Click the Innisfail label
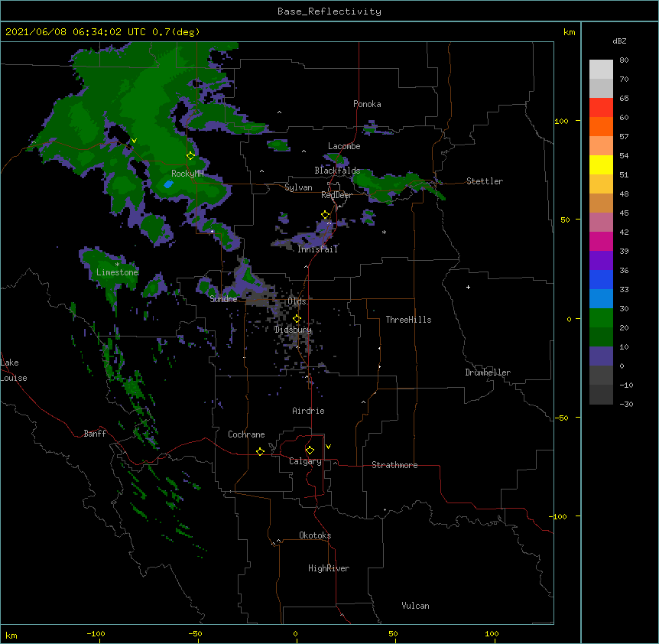This screenshot has height=644, width=659. click(317, 249)
